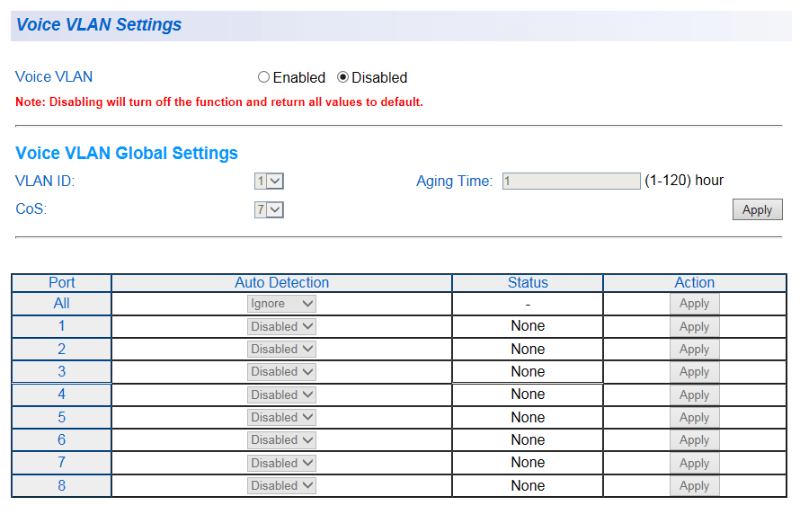Select the Port column header
The width and height of the screenshot is (800, 532).
[x=61, y=283]
